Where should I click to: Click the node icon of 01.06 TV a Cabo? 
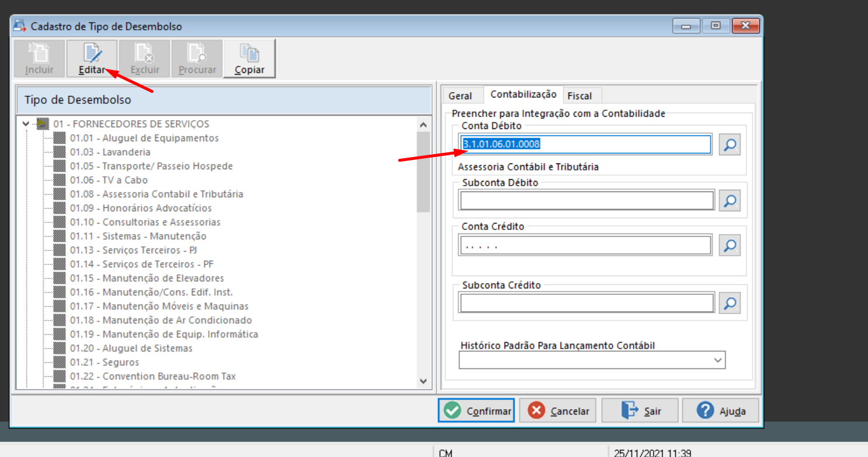[60, 180]
